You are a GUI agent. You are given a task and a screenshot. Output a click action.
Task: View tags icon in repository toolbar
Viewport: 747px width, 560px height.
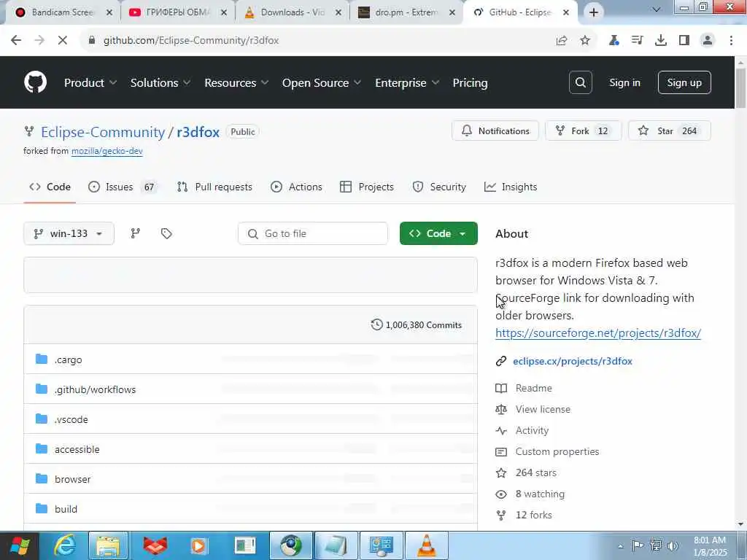166,233
